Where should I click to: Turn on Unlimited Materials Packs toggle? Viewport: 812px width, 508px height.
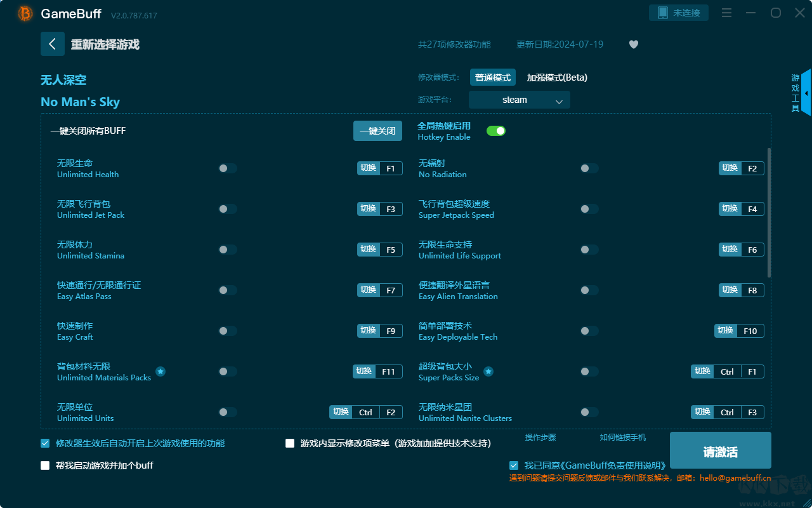228,371
